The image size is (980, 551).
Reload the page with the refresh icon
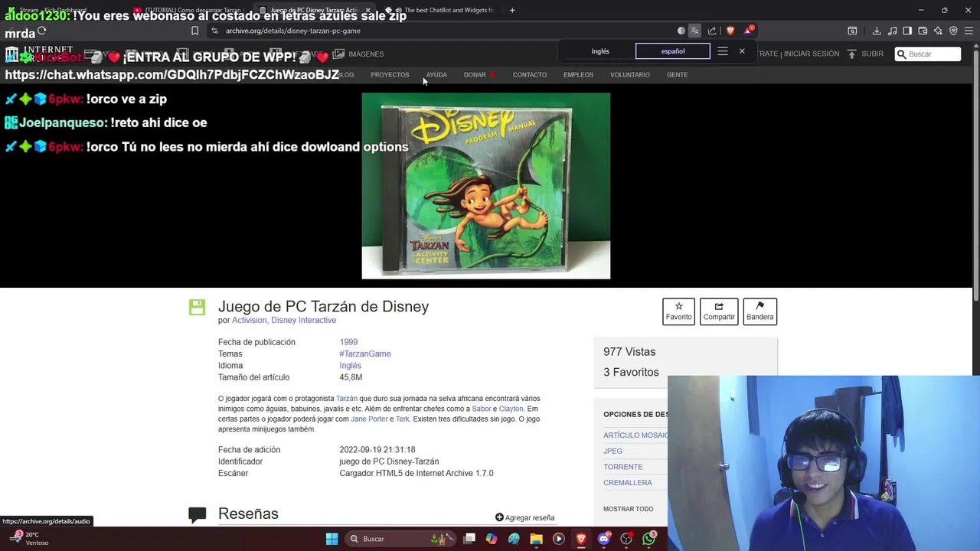41,31
